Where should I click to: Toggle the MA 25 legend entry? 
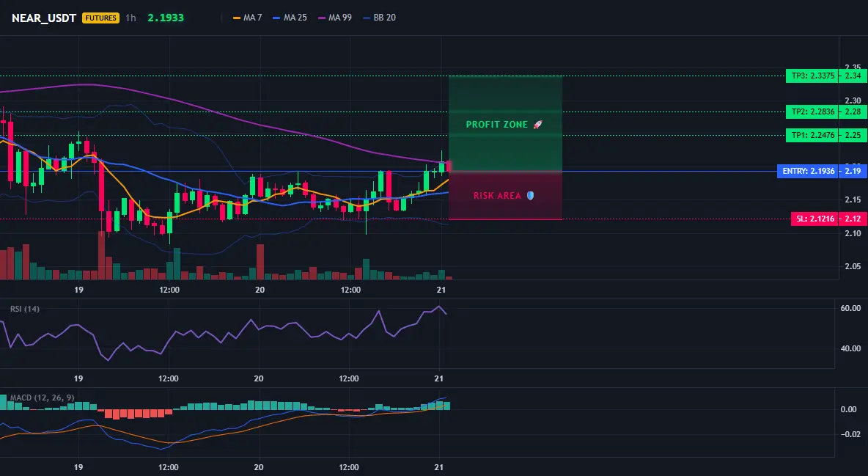coord(290,18)
